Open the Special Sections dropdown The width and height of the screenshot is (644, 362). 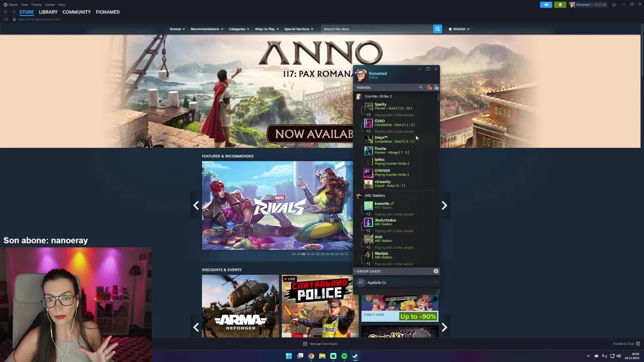point(298,29)
